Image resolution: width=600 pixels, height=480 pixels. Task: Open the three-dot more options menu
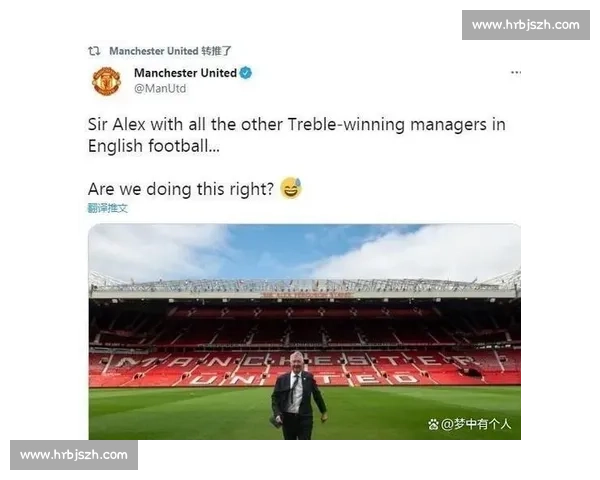point(515,72)
